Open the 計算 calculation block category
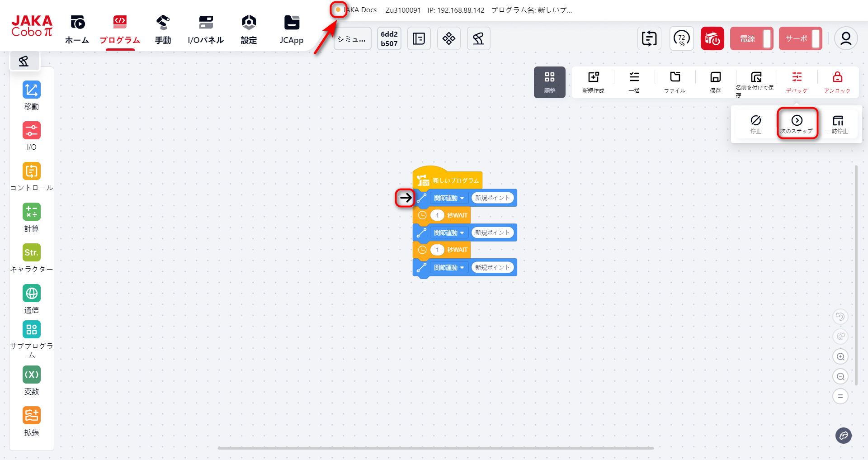The image size is (868, 460). [x=31, y=217]
